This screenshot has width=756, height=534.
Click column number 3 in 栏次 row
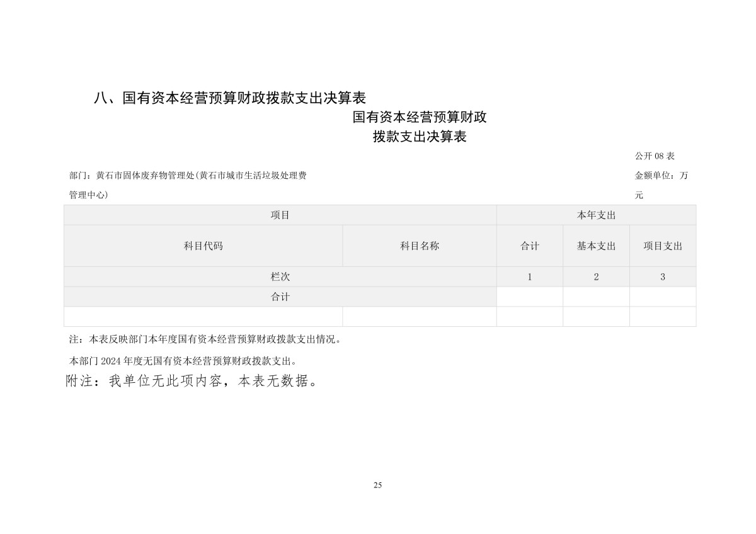point(663,277)
